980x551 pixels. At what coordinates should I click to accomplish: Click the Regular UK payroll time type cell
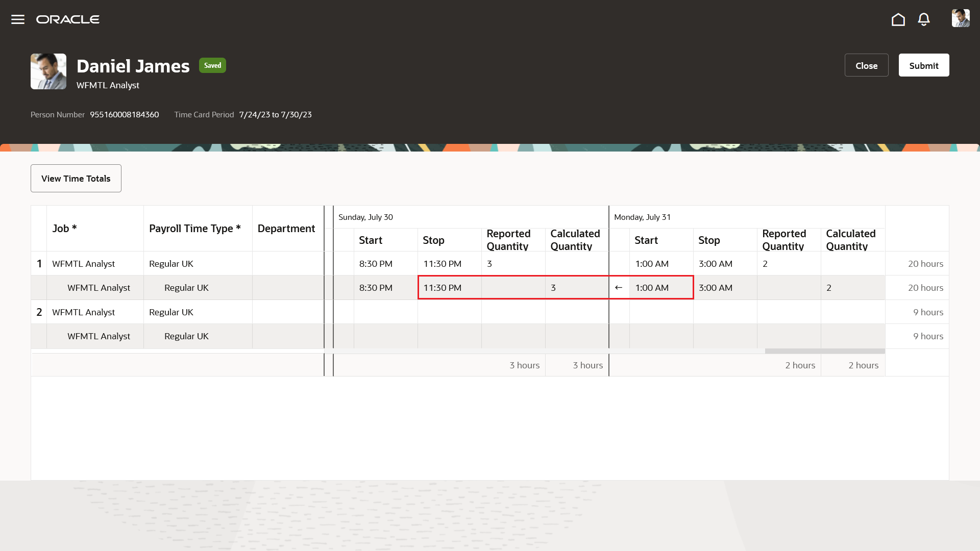(171, 263)
